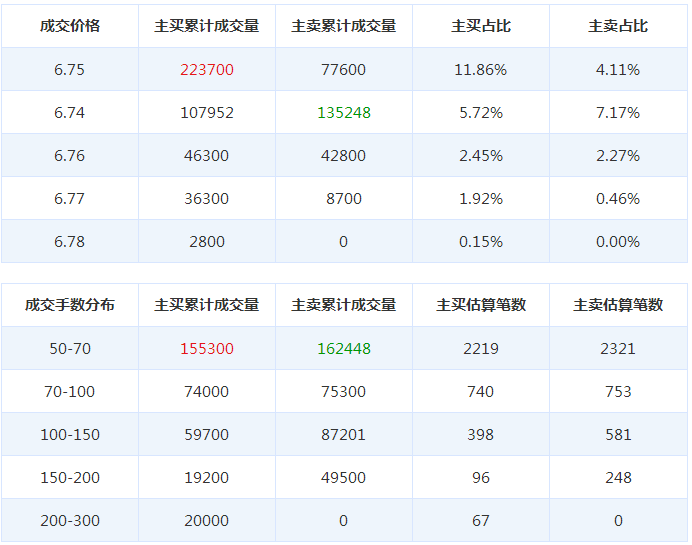Click the 主买估算笔数 column header

[x=481, y=304]
